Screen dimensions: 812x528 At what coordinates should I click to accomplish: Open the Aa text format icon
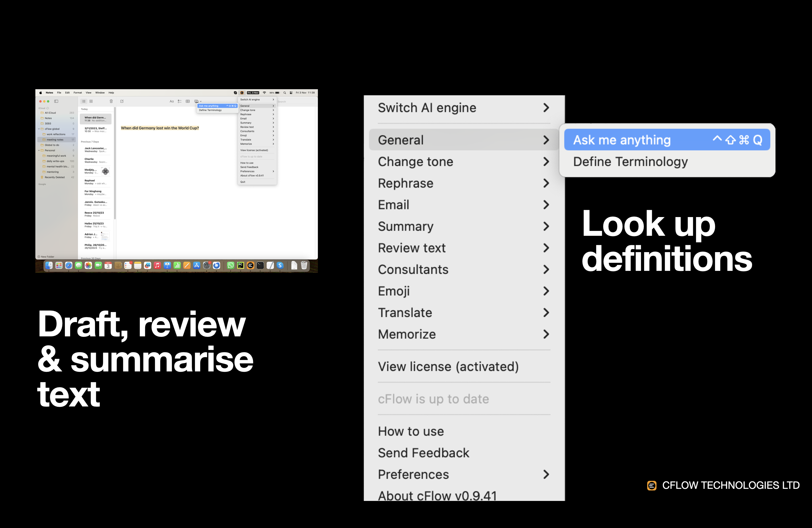(x=172, y=101)
